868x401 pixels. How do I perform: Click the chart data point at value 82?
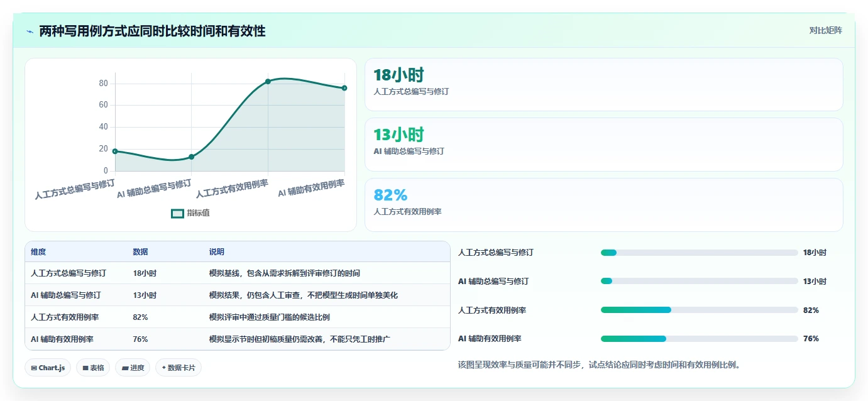point(268,81)
